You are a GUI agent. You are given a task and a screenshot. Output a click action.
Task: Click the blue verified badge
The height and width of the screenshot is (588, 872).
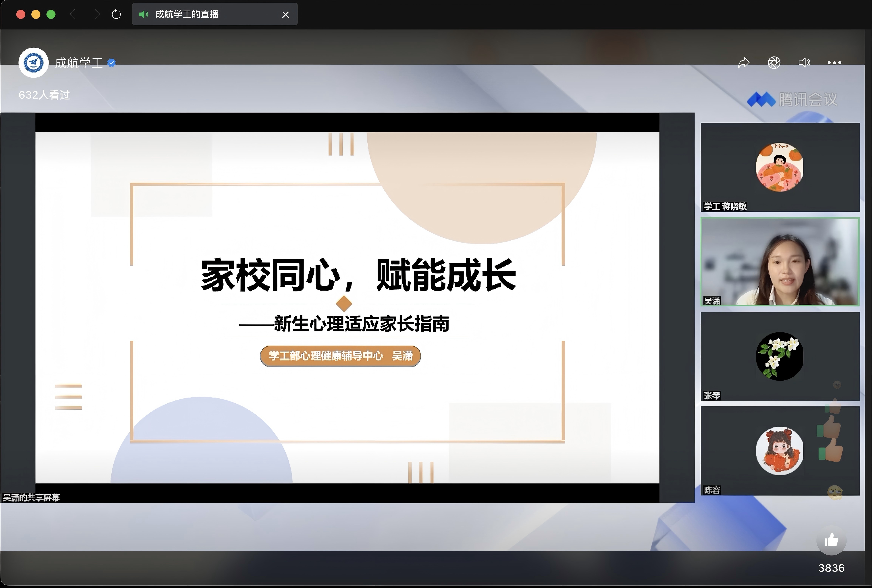[111, 63]
